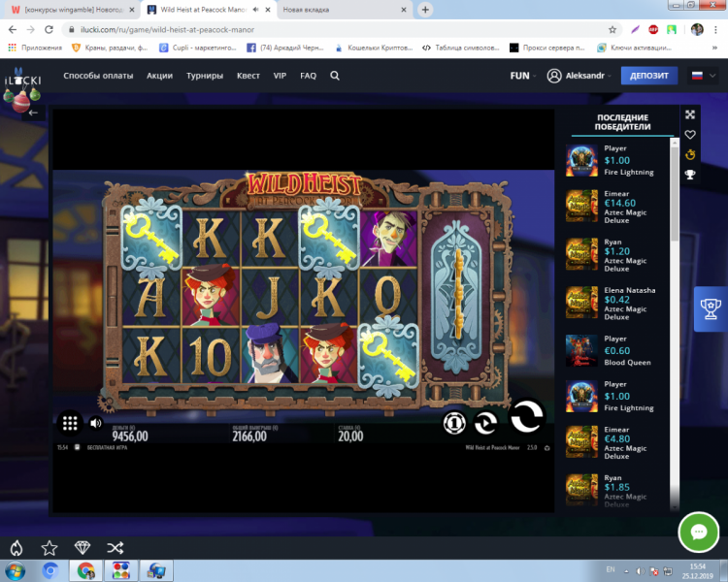The height and width of the screenshot is (582, 728).
Task: Spin the reels with the large spin button
Action: pyautogui.click(x=526, y=417)
